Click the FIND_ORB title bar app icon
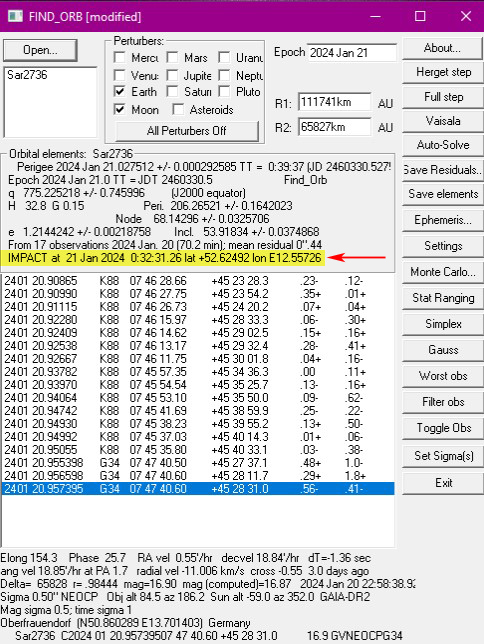The height and width of the screenshot is (644, 484). click(15, 16)
